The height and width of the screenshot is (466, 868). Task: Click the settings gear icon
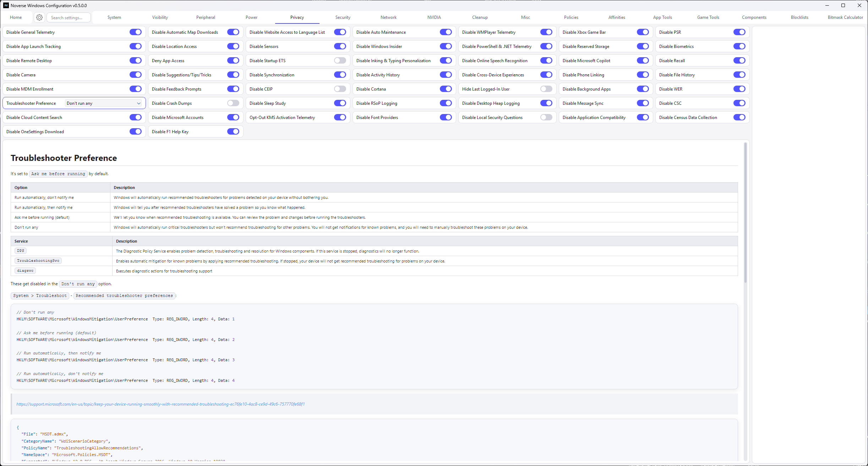[39, 17]
